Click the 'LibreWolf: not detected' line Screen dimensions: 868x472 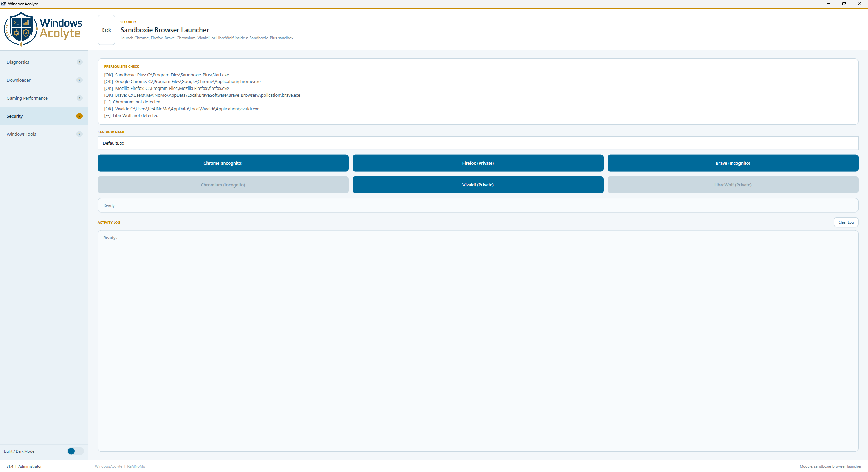[131, 115]
